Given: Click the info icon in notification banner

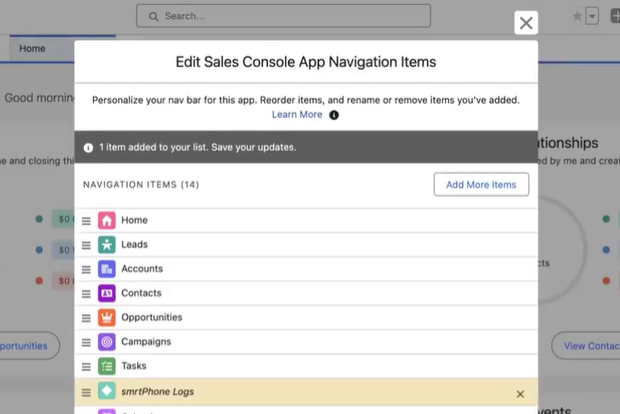Looking at the screenshot, I should click(x=89, y=147).
